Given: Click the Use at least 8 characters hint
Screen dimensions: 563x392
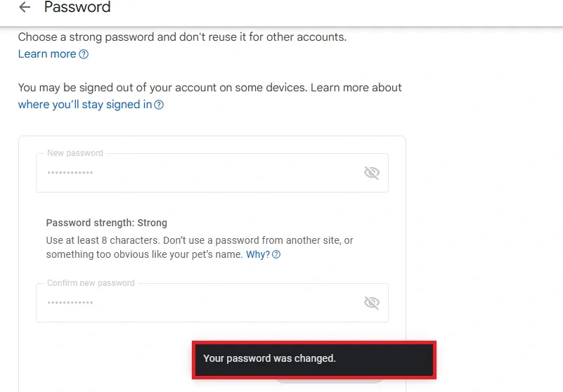Looking at the screenshot, I should pyautogui.click(x=199, y=240).
